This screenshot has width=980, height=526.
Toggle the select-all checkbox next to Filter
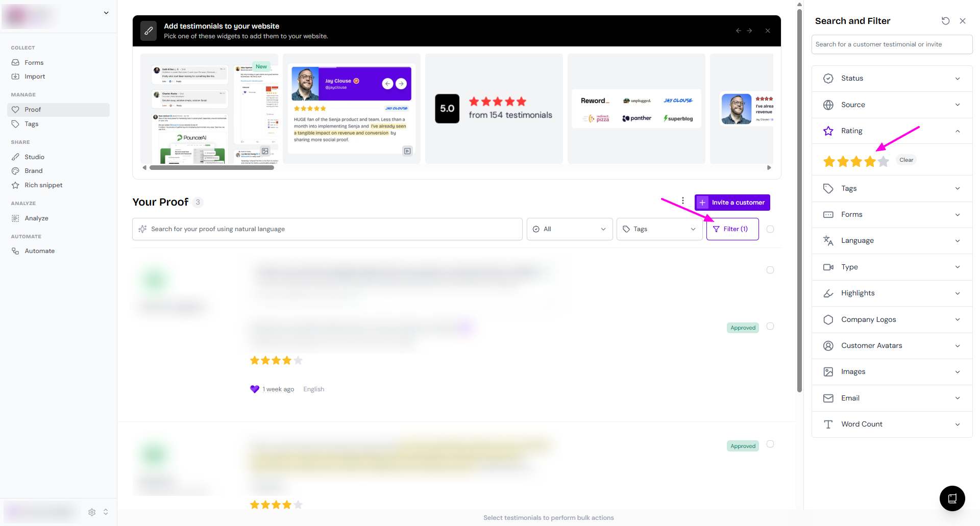click(770, 229)
